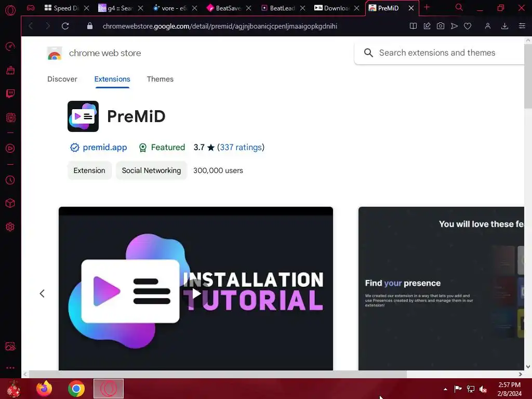This screenshot has height=399, width=532.
Task: Open My Flow send icon
Action: [x=454, y=26]
